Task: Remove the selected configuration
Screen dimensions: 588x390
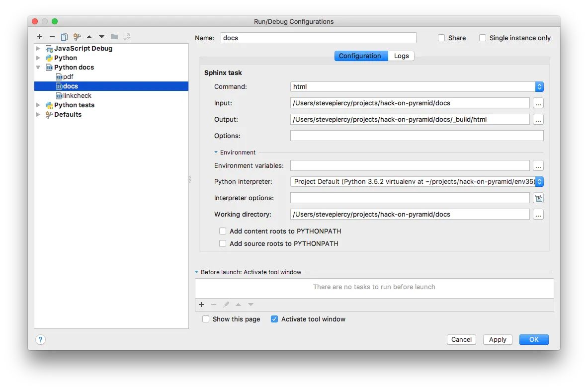Action: coord(52,37)
